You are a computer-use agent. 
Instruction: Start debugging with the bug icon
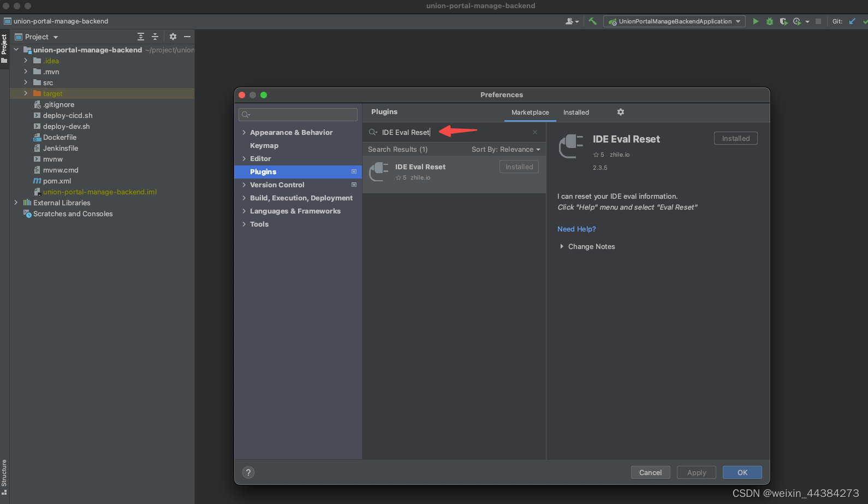click(770, 21)
